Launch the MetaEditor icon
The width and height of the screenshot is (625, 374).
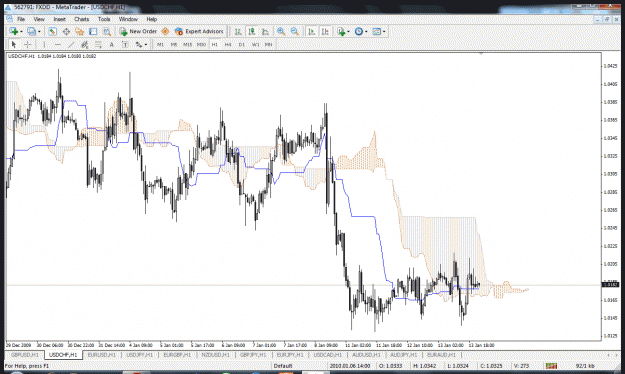tap(165, 31)
